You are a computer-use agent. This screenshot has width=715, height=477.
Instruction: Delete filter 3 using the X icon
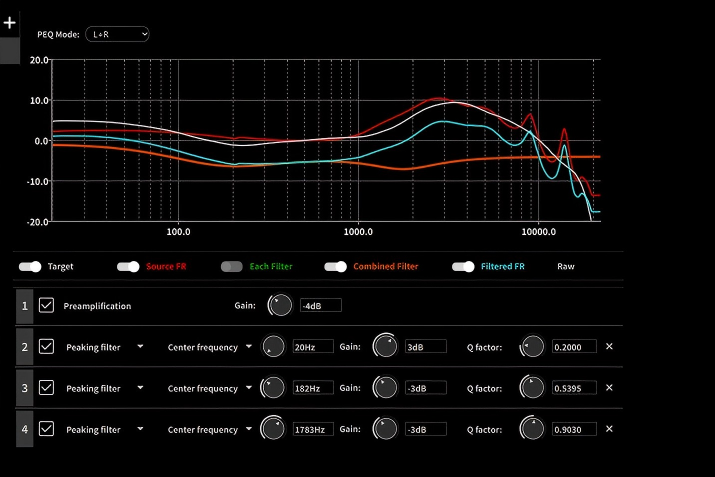point(609,388)
